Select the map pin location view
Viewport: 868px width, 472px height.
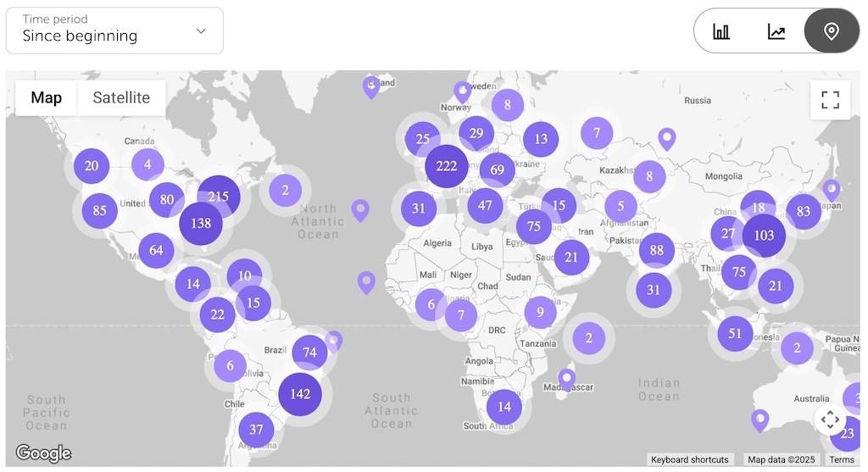pyautogui.click(x=831, y=31)
